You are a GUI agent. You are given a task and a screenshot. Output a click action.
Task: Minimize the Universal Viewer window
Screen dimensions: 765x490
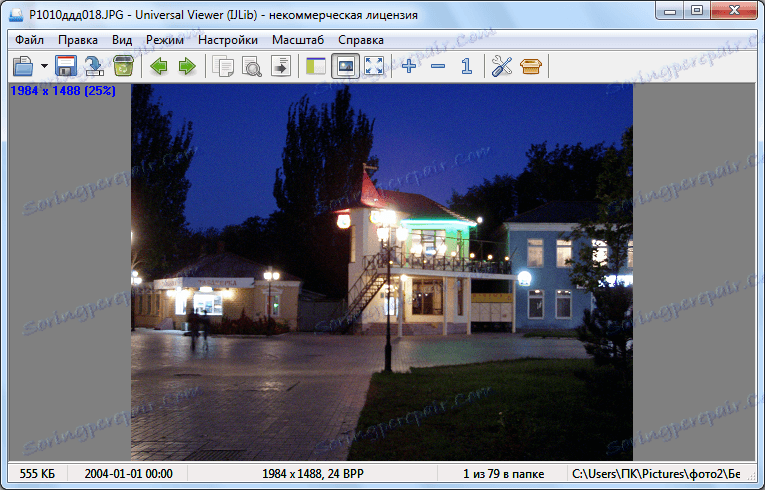pyautogui.click(x=670, y=11)
